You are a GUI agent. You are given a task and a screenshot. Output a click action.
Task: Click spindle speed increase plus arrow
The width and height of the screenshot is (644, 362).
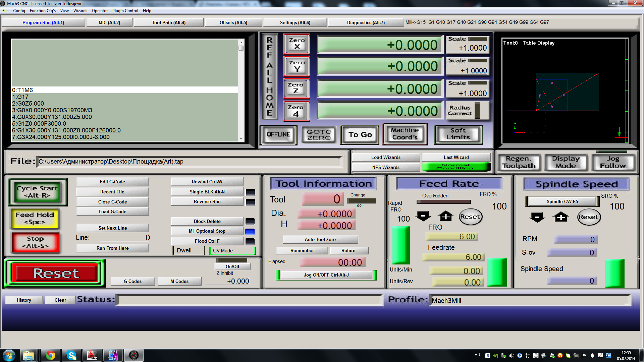tap(561, 217)
